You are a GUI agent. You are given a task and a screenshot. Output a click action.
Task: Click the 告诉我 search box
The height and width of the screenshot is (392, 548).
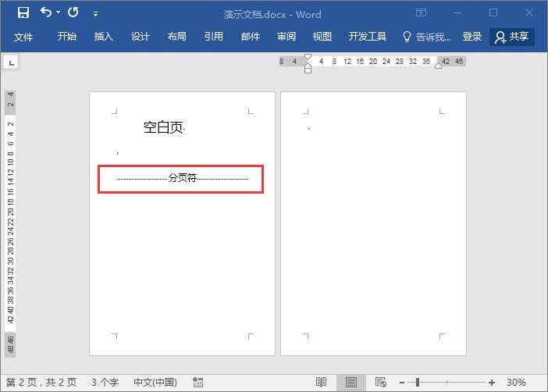(427, 37)
